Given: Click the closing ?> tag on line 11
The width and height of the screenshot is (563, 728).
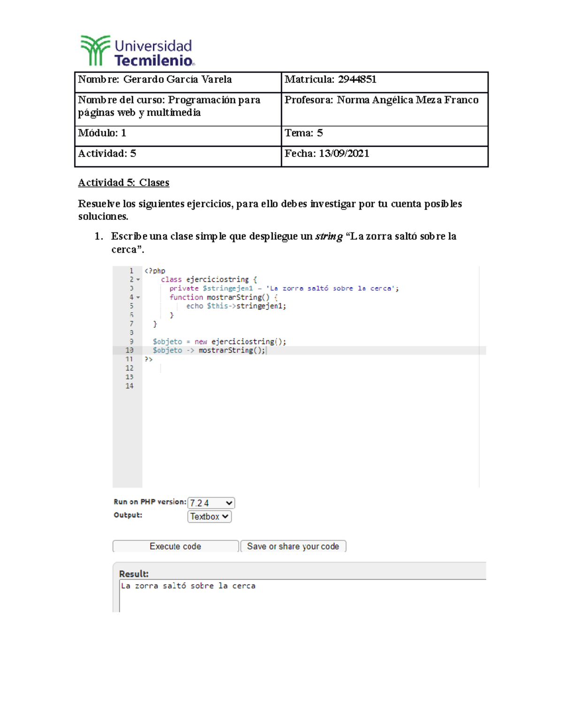Looking at the screenshot, I should (x=149, y=359).
